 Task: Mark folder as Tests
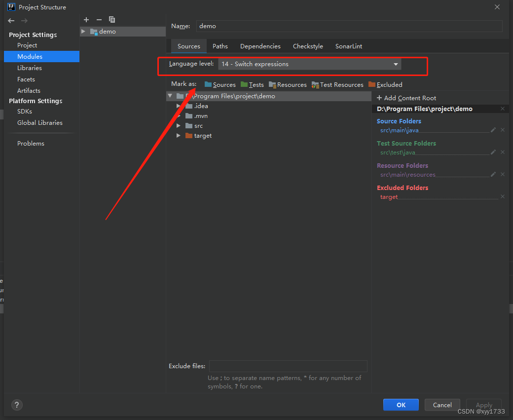point(252,84)
